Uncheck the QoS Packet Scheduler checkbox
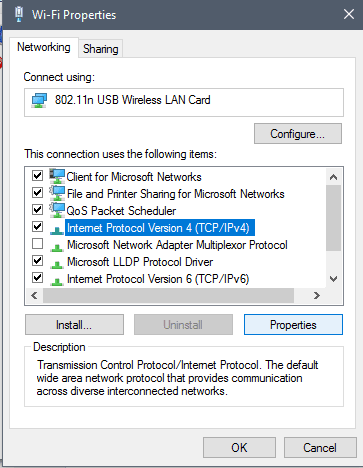 (x=37, y=210)
